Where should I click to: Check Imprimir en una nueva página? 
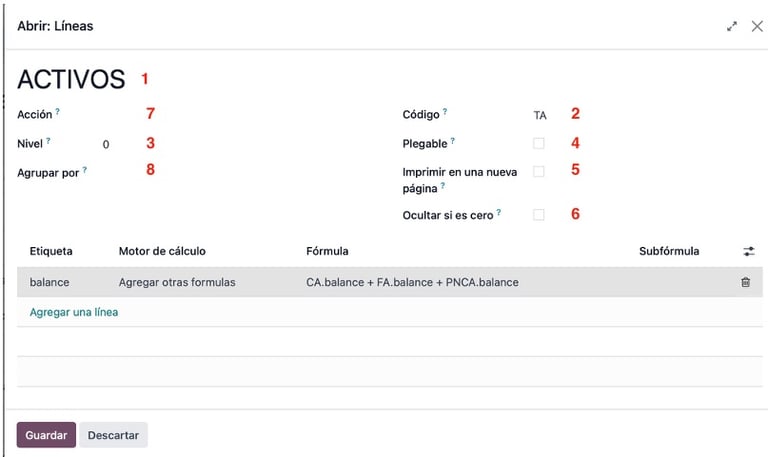tap(539, 172)
